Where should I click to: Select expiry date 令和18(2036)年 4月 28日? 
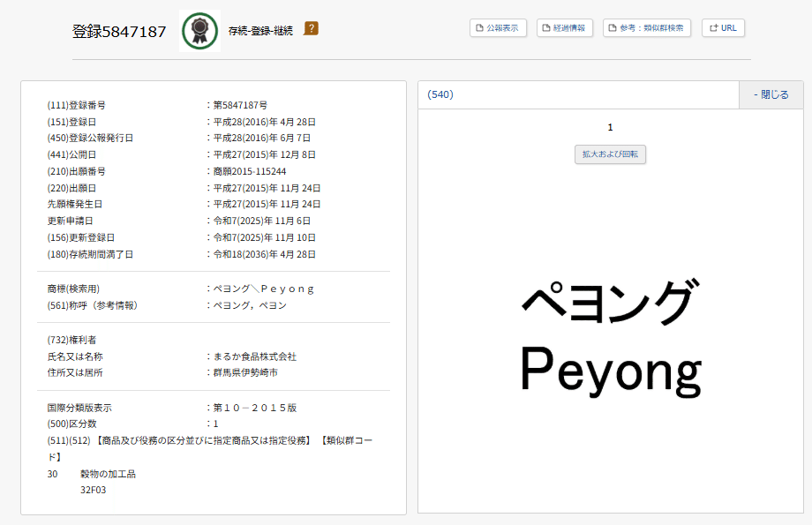[x=265, y=255]
